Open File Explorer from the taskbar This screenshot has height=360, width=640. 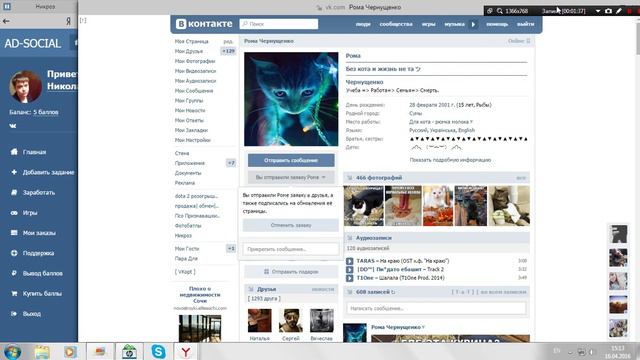pyautogui.click(x=42, y=351)
